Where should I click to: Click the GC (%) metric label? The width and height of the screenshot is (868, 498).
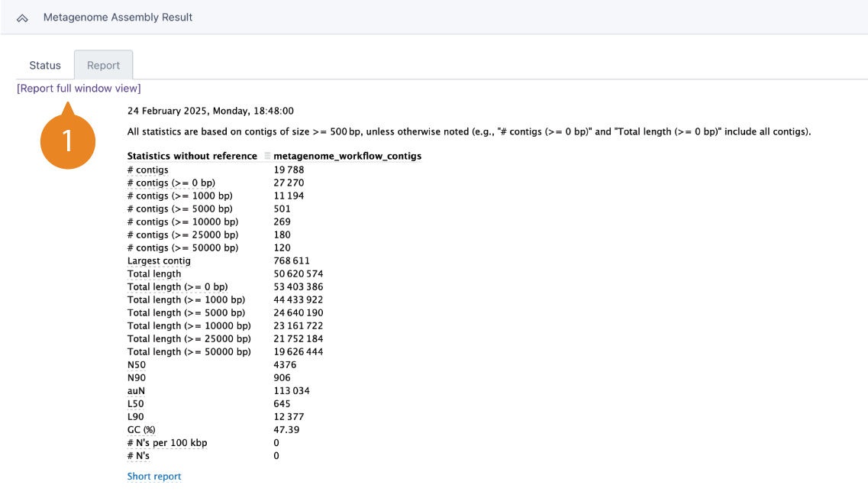pos(141,430)
